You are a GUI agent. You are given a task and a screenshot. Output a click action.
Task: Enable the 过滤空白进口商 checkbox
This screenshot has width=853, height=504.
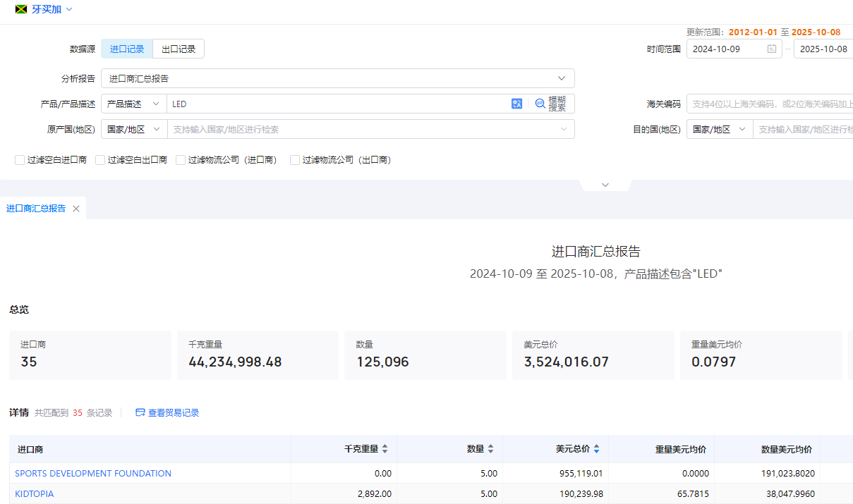pyautogui.click(x=19, y=160)
